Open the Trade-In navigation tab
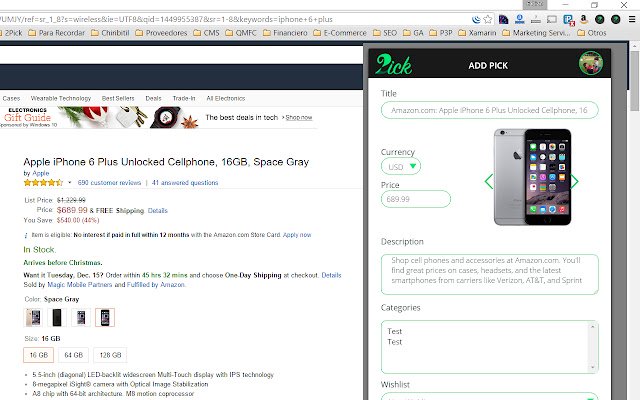 184,98
